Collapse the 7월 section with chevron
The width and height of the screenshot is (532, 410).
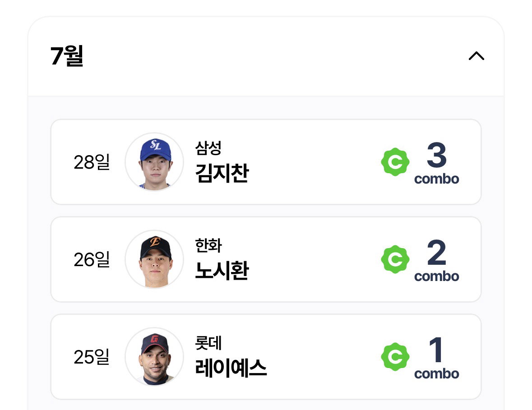pos(476,56)
